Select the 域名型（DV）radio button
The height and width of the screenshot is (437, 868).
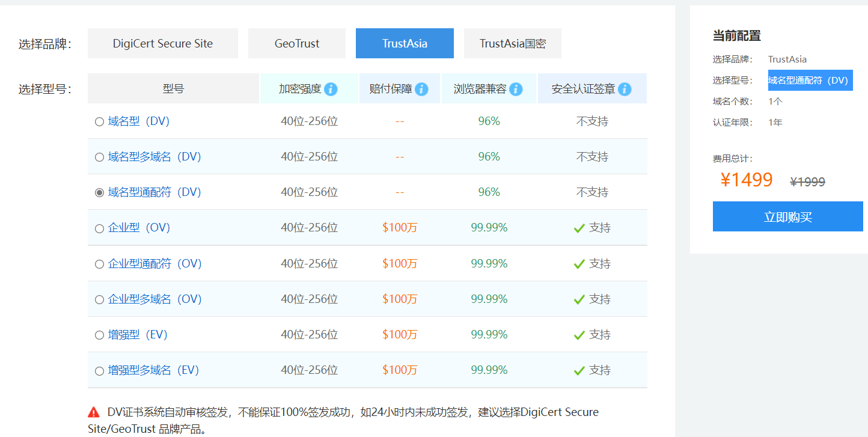99,122
